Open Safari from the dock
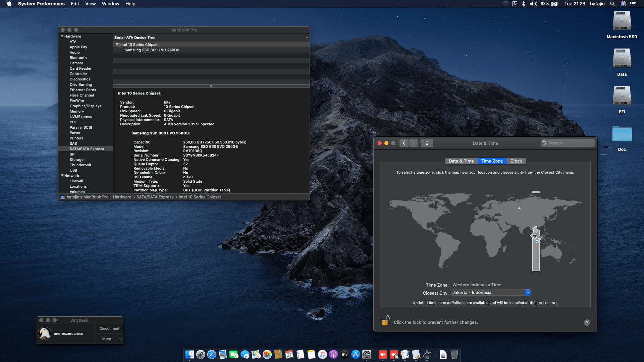Viewport: 644px width, 362px height. tap(212, 355)
